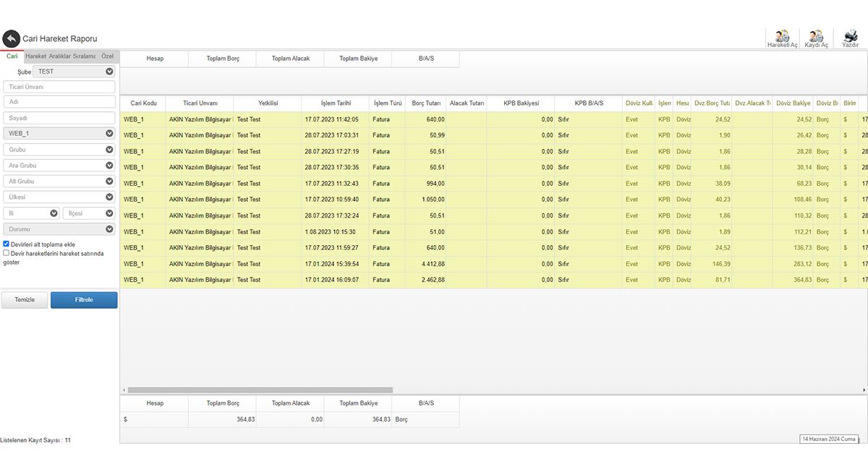
Task: Switch to the Aralıklar tab
Action: tap(59, 56)
